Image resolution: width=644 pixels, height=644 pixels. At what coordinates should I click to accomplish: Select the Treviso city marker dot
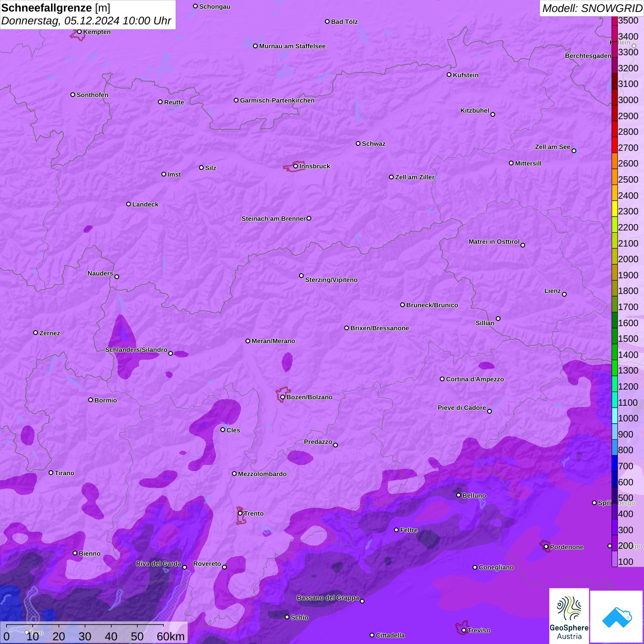click(x=464, y=630)
